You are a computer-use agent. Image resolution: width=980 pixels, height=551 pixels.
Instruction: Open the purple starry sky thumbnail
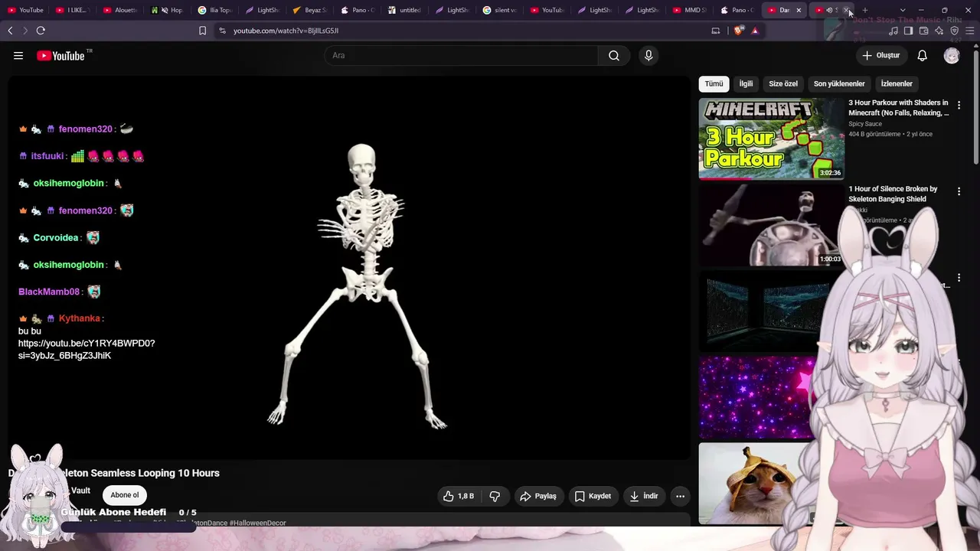coord(756,397)
